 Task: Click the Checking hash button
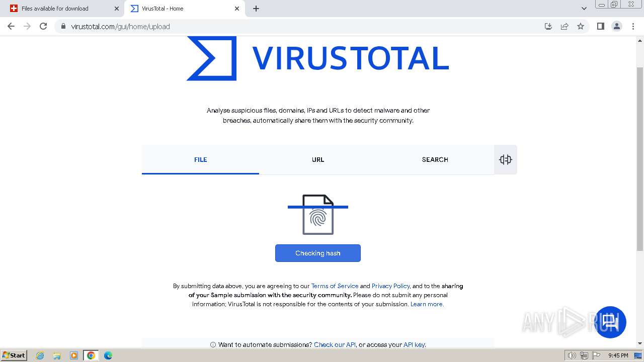click(x=318, y=253)
